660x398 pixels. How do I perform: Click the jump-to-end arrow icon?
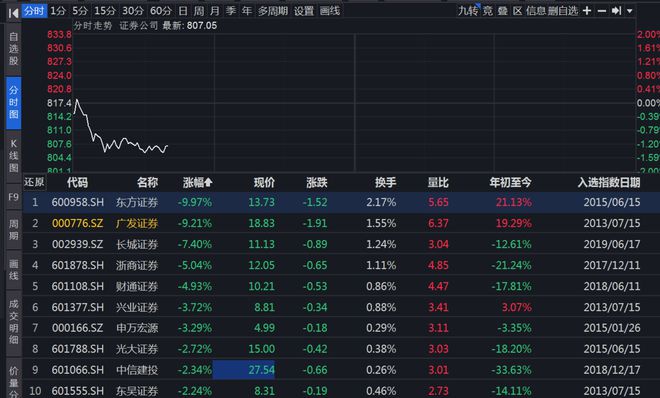coord(616,11)
